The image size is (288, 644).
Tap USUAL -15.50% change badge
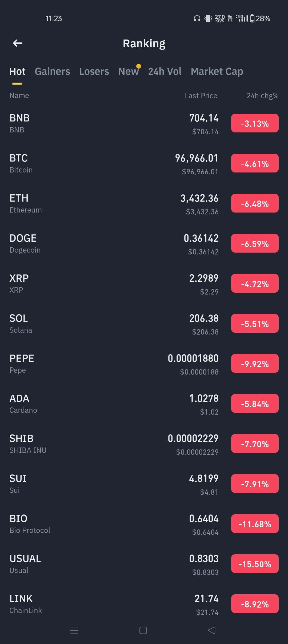[x=255, y=564]
